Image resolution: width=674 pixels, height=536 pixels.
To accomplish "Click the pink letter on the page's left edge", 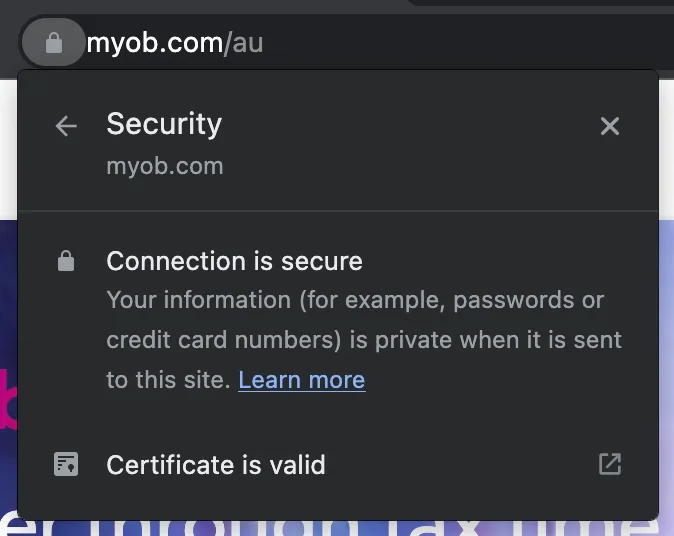I will pyautogui.click(x=8, y=399).
